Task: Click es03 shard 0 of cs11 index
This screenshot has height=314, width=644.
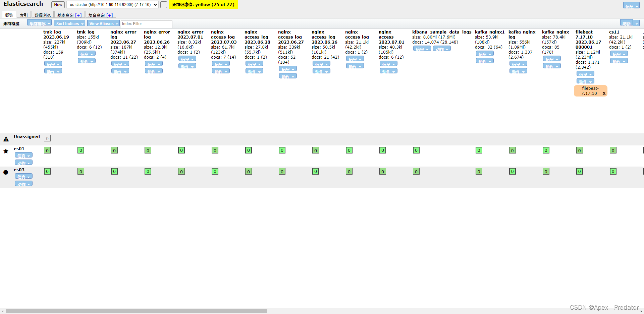Action: tap(613, 171)
